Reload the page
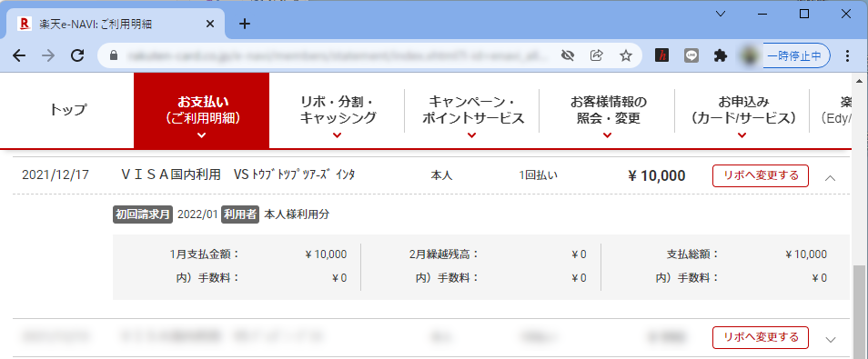The width and height of the screenshot is (868, 359). coord(78,55)
